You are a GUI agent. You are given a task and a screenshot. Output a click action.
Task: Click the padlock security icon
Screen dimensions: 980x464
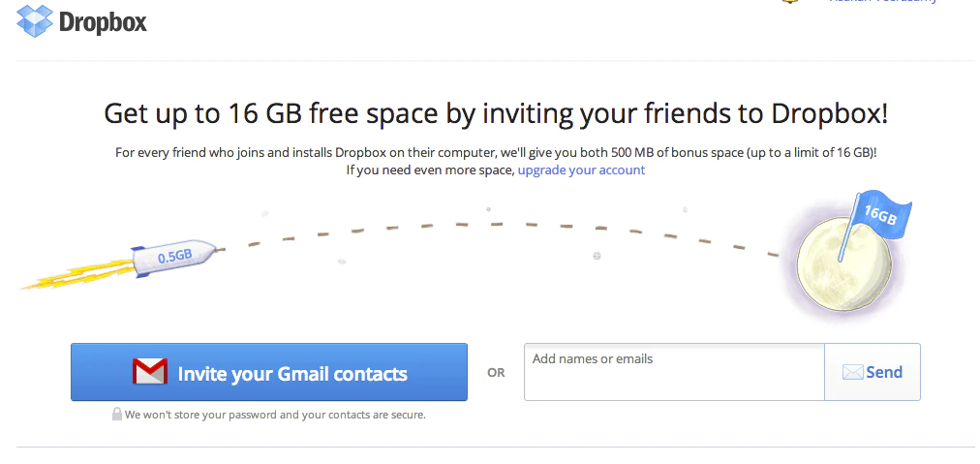point(117,415)
